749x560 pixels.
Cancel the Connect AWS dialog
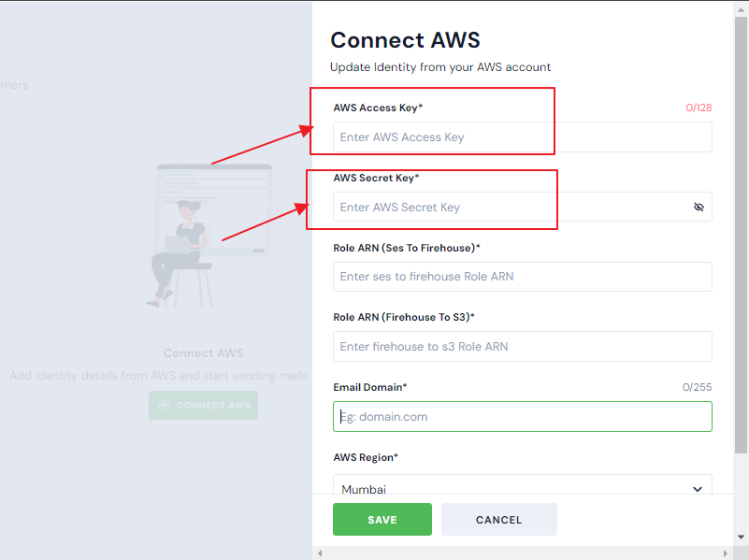[x=498, y=519]
